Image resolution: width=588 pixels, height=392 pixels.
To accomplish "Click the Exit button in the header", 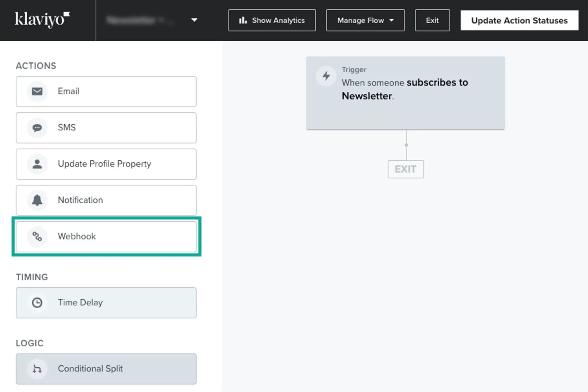I will click(432, 20).
